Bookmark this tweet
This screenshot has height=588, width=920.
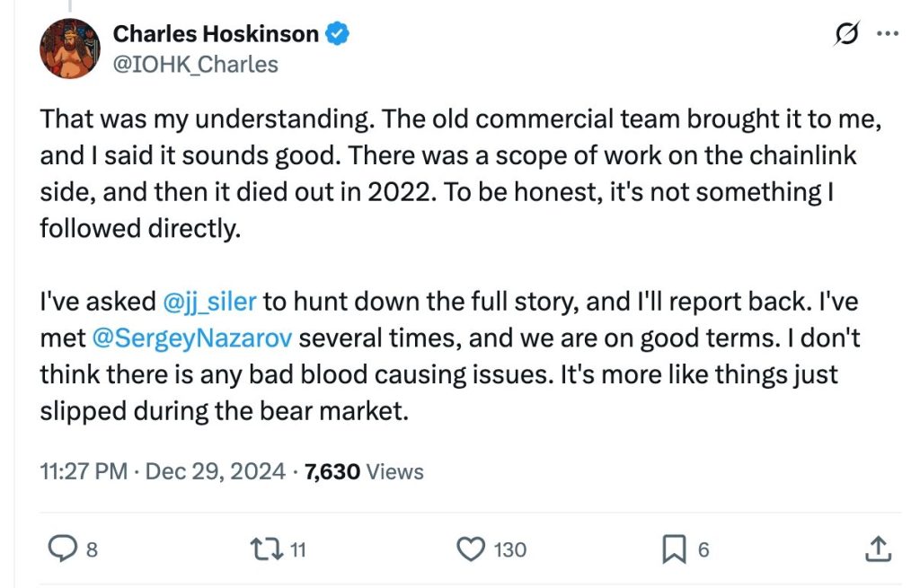[x=673, y=549]
